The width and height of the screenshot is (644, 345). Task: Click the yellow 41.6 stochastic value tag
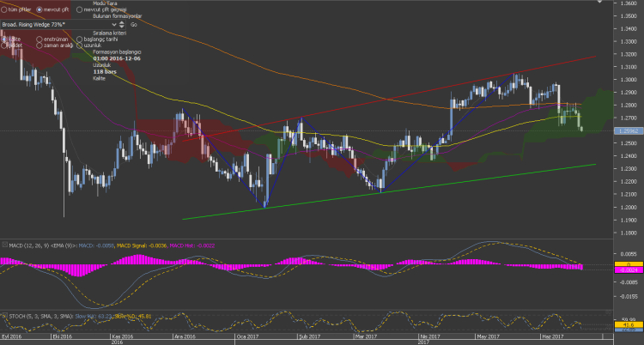pos(629,324)
